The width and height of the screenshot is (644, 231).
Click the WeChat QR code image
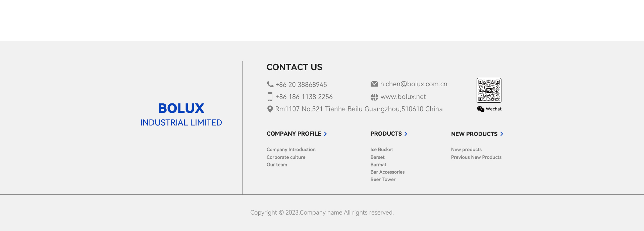pyautogui.click(x=489, y=90)
